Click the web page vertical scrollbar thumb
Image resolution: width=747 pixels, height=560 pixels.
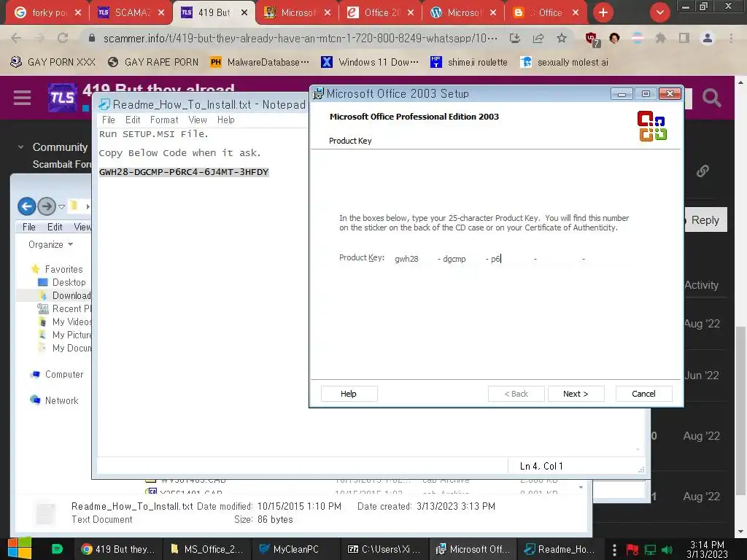coord(740,411)
